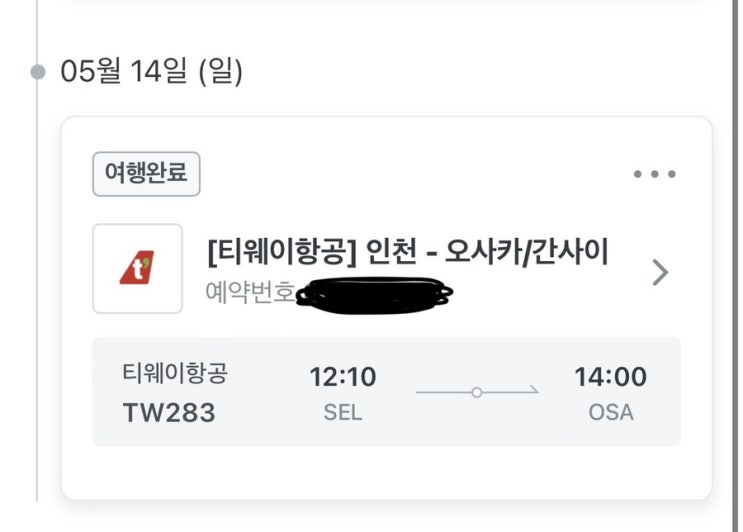This screenshot has height=532, width=743.
Task: Click the 예약번호 label
Action: coord(250,294)
